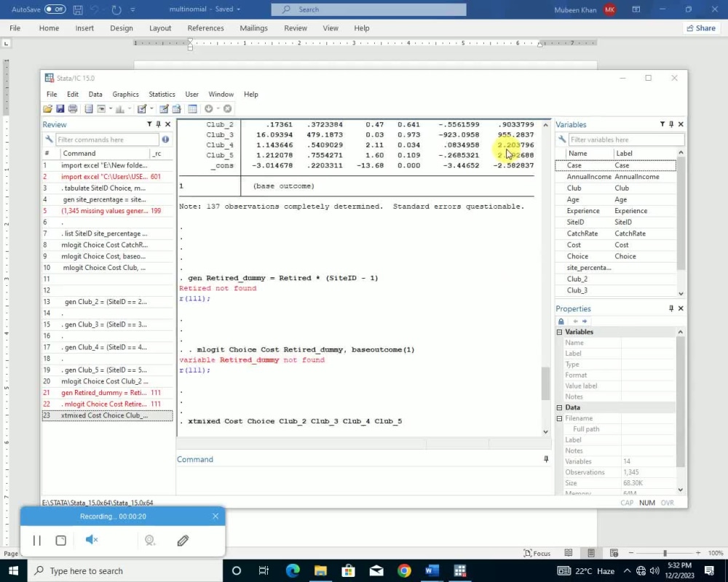Click Review list Command column header
Screen dimensions: 728x582
[x=106, y=154]
